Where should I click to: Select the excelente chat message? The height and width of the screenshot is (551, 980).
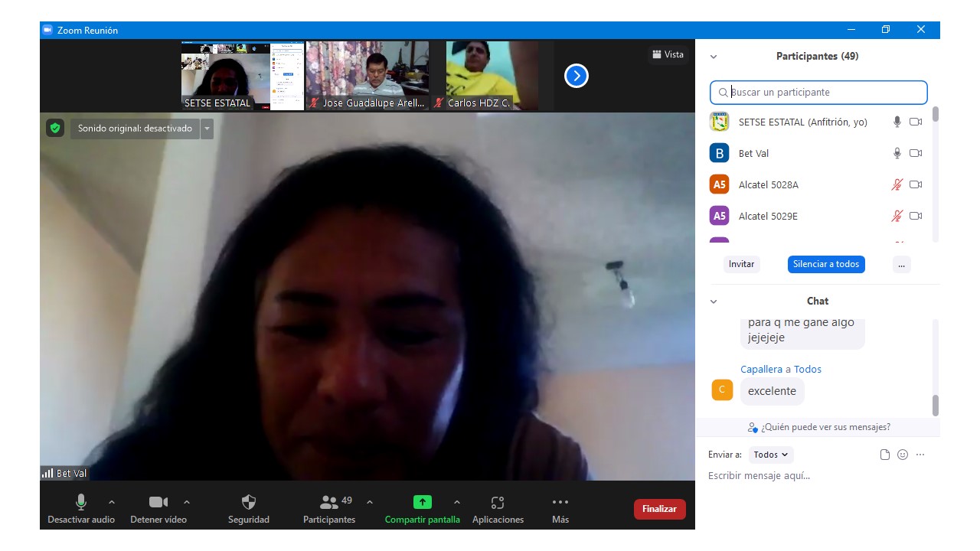coord(772,391)
